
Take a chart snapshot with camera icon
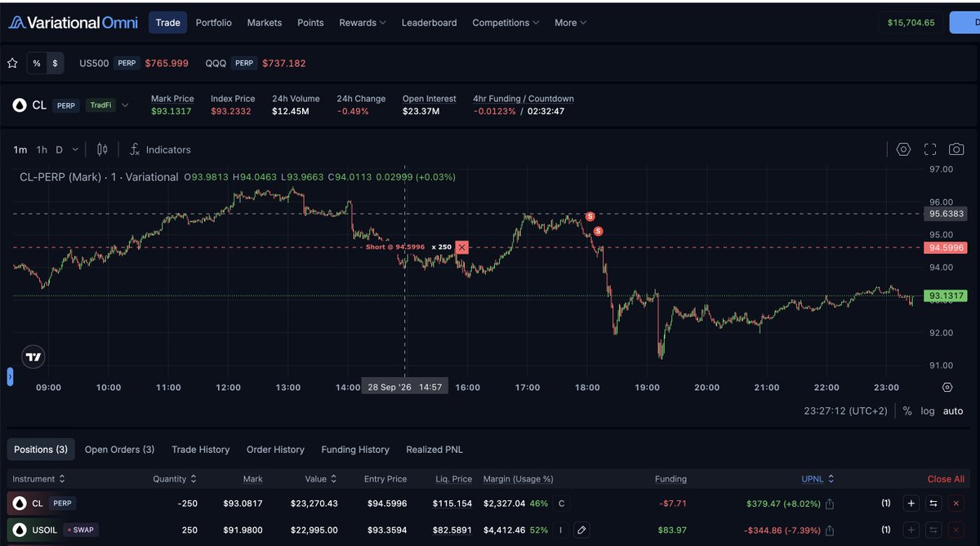(x=956, y=149)
